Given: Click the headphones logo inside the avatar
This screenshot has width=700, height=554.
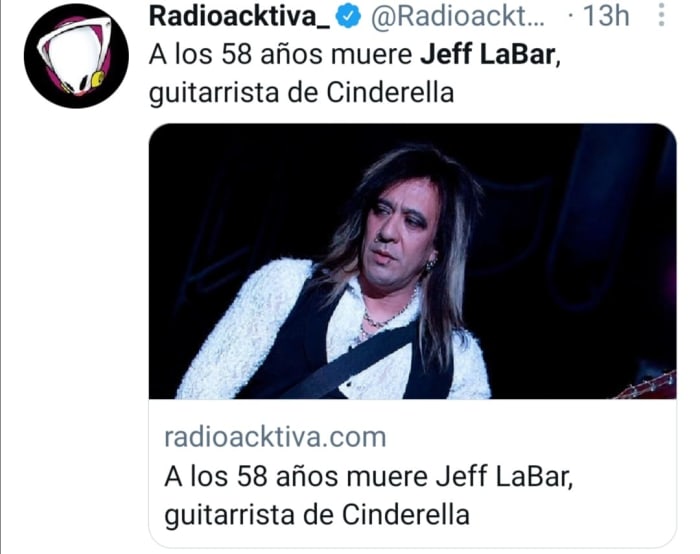Looking at the screenshot, I should tap(76, 56).
